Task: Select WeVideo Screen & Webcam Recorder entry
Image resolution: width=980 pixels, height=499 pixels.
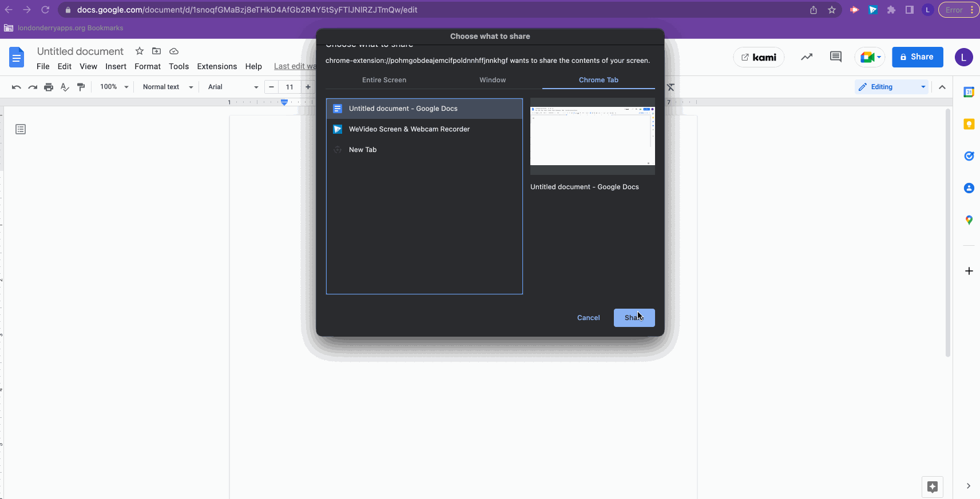Action: pos(424,129)
